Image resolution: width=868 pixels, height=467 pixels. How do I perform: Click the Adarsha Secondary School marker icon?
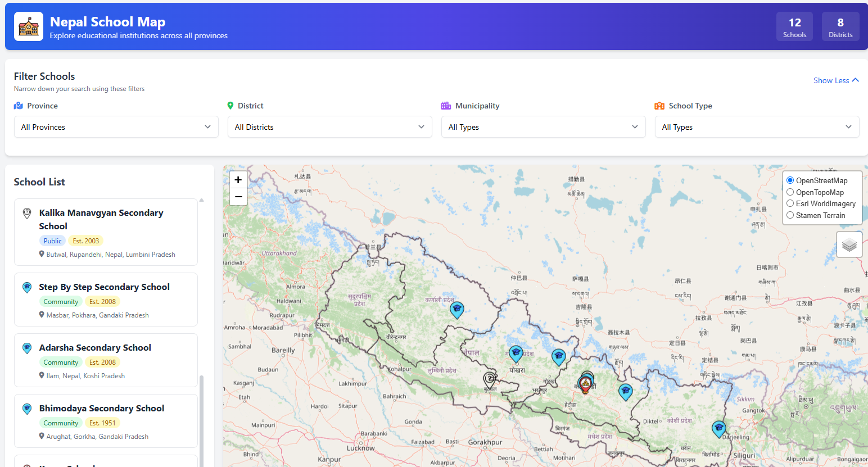26,348
